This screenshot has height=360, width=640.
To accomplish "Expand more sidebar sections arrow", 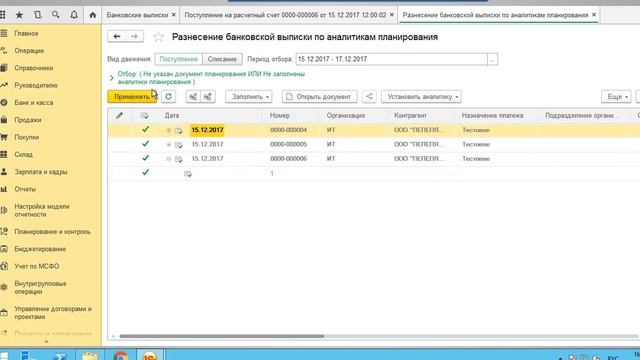I will tap(46, 342).
